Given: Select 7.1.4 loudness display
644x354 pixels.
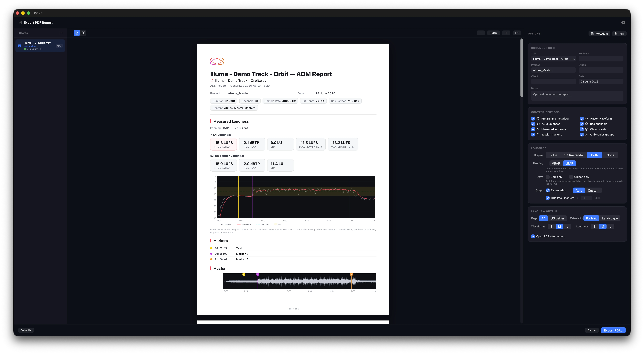Looking at the screenshot, I should (x=553, y=155).
